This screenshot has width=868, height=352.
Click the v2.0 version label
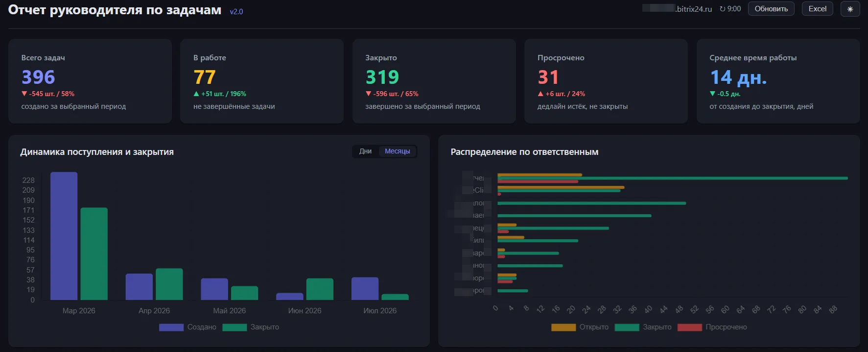click(x=236, y=12)
